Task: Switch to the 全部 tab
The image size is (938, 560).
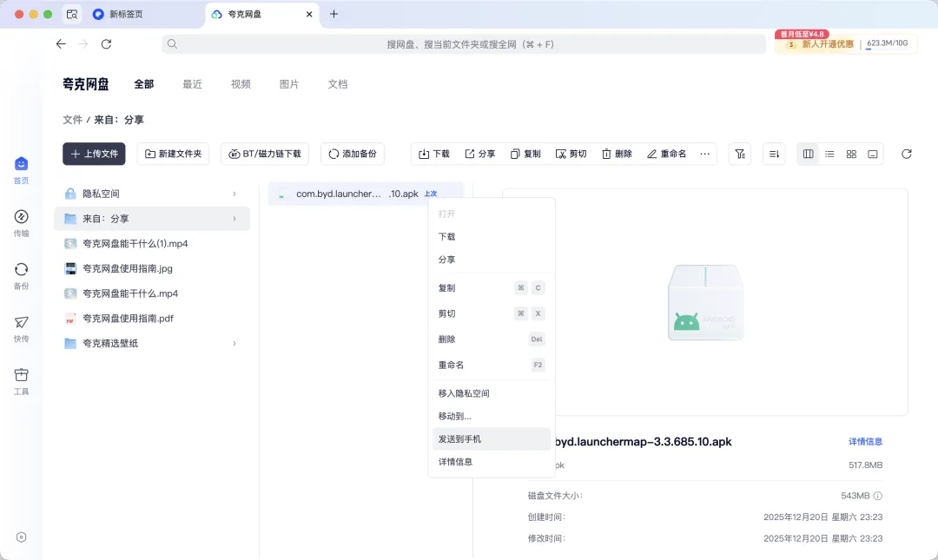Action: [143, 84]
